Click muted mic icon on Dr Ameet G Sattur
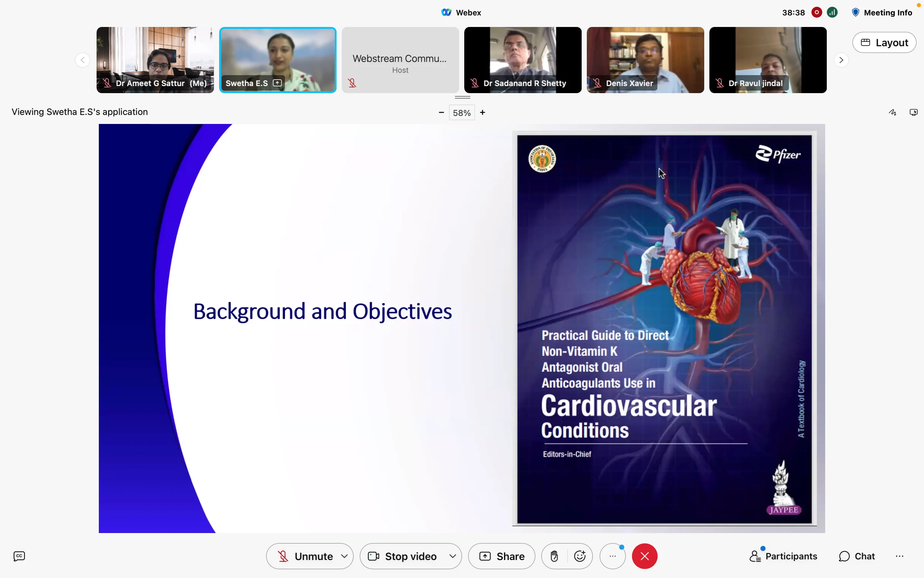The width and height of the screenshot is (924, 578). point(107,83)
